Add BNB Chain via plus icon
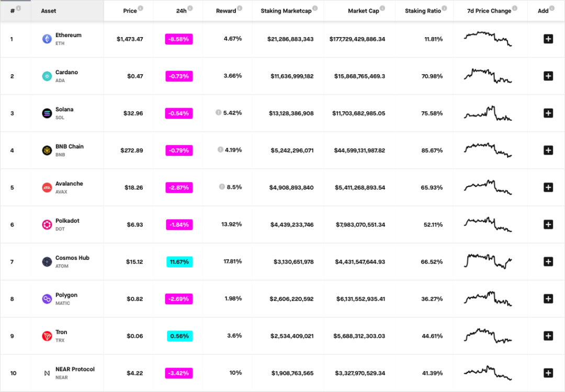This screenshot has width=565, height=392. [548, 150]
